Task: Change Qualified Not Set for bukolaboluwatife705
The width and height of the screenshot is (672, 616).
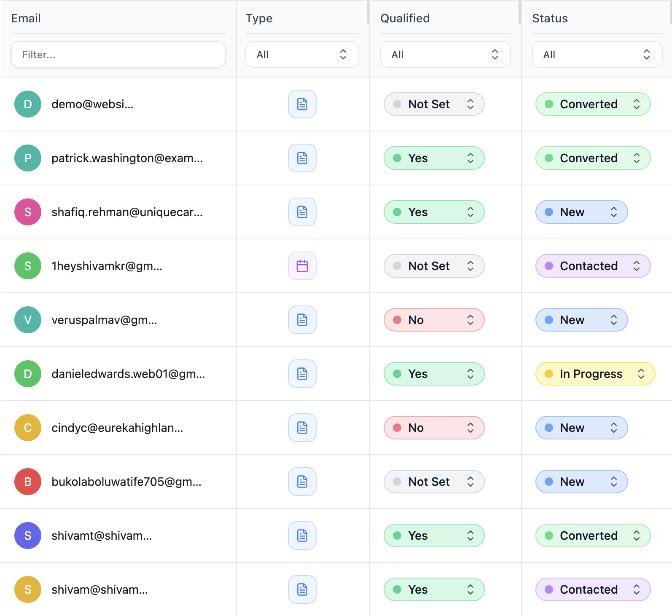Action: click(x=434, y=482)
